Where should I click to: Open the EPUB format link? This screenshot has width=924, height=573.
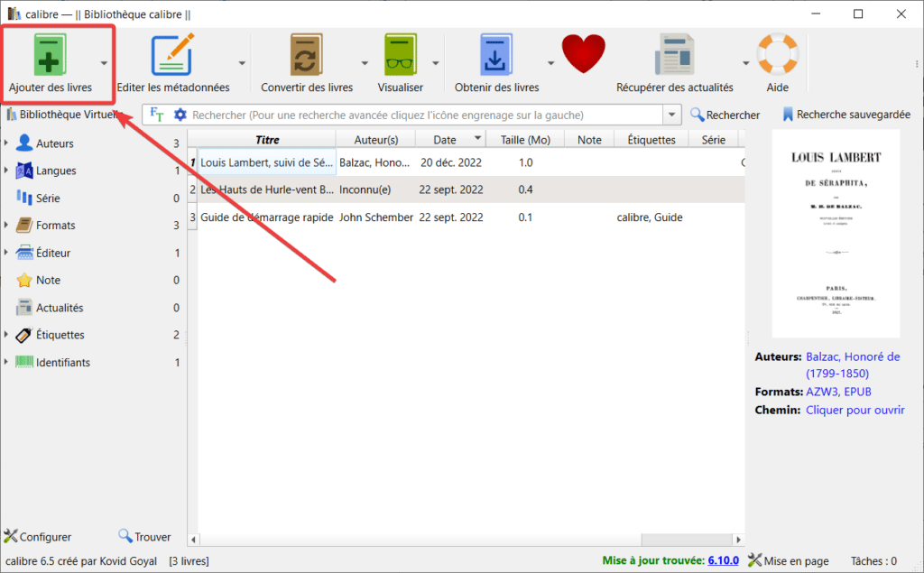point(857,392)
